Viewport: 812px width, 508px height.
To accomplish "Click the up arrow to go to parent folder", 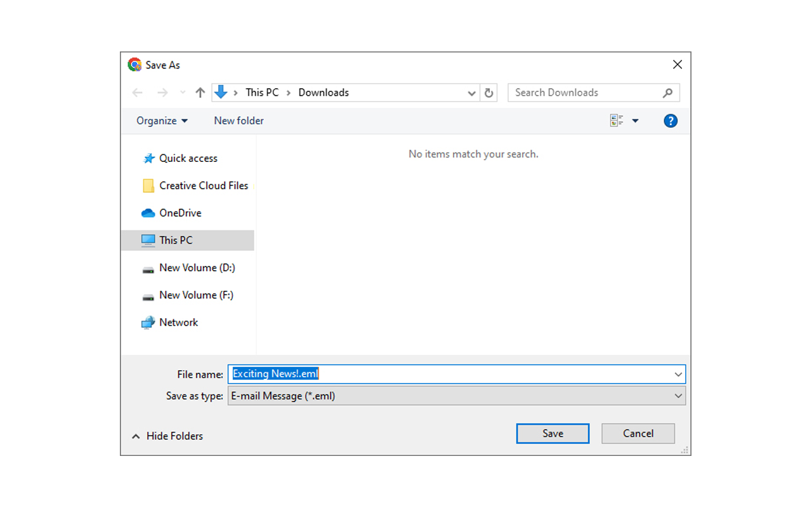I will pos(200,92).
